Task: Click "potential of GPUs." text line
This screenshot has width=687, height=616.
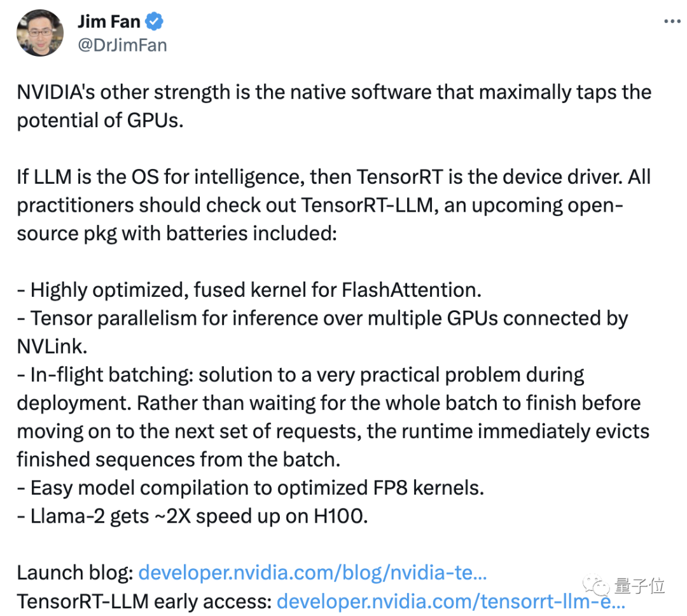Action: tap(100, 120)
